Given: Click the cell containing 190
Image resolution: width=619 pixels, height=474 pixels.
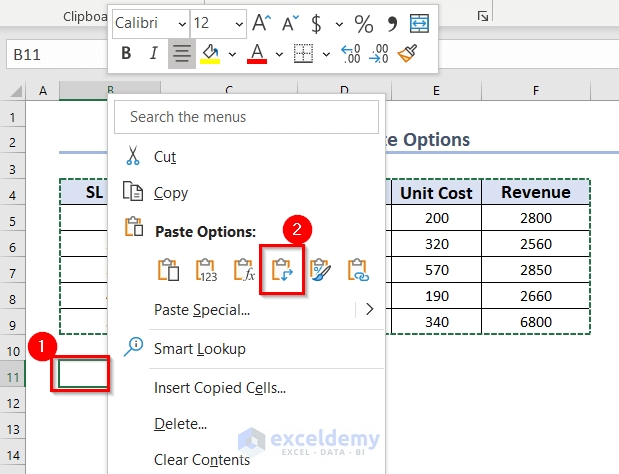Looking at the screenshot, I should (x=436, y=296).
